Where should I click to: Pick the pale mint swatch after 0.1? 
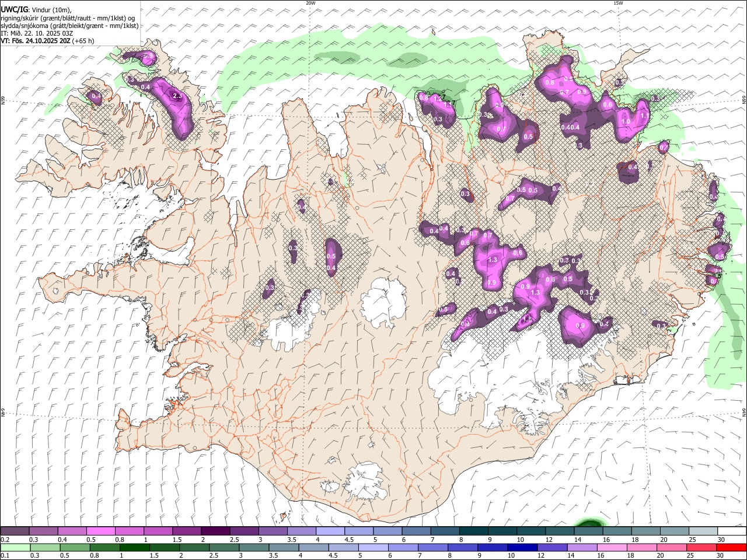[x=15, y=548]
